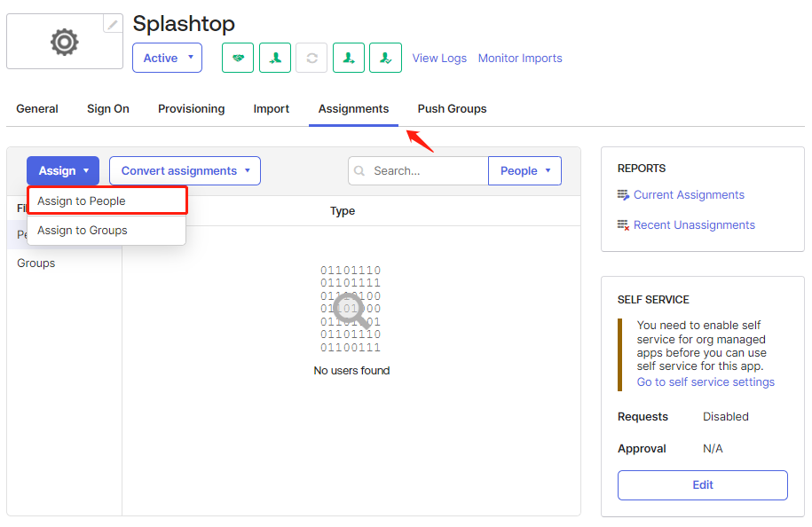Click the user icon with checkmark
This screenshot has width=812, height=527.
(385, 58)
